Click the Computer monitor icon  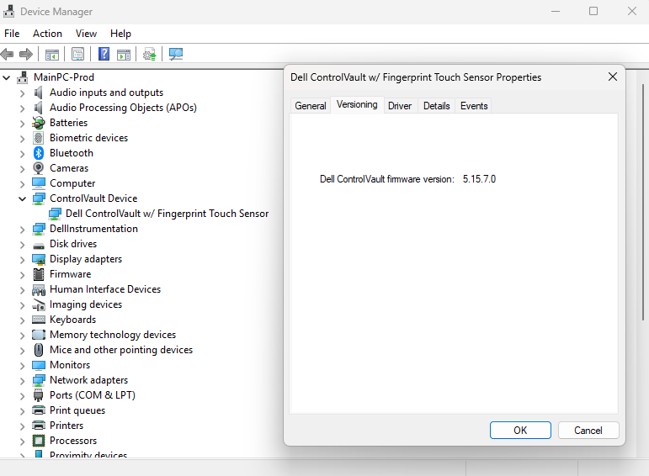38,183
